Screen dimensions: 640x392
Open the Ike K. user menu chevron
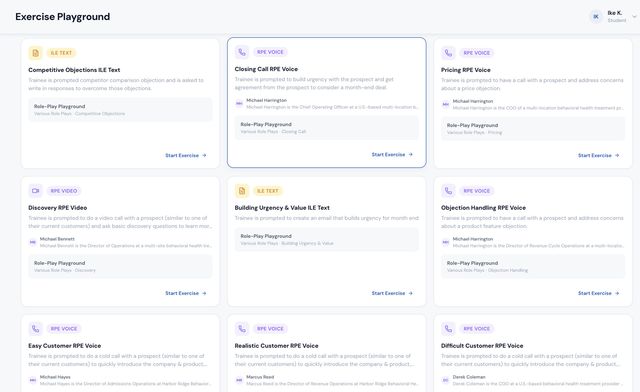634,17
